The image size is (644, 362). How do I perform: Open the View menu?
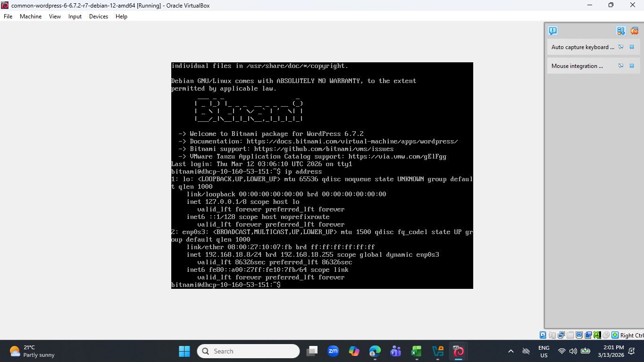pos(55,16)
